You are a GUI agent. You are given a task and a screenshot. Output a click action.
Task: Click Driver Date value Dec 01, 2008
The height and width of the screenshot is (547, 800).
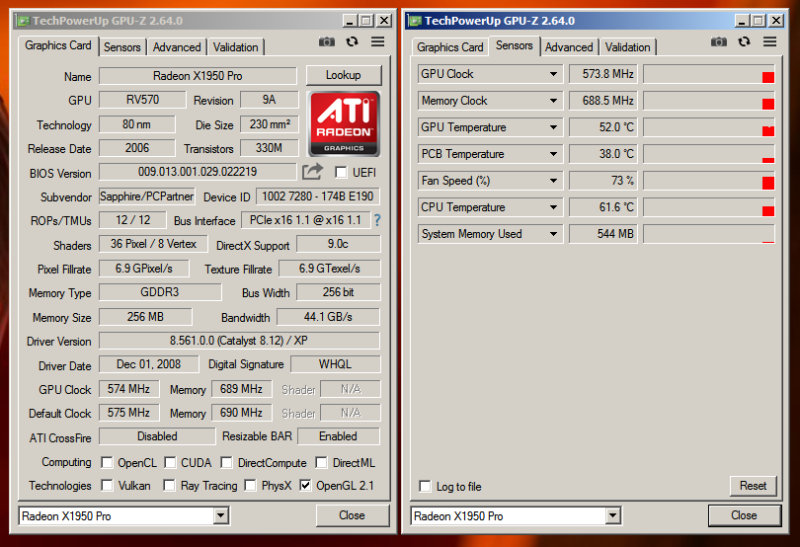pos(148,364)
